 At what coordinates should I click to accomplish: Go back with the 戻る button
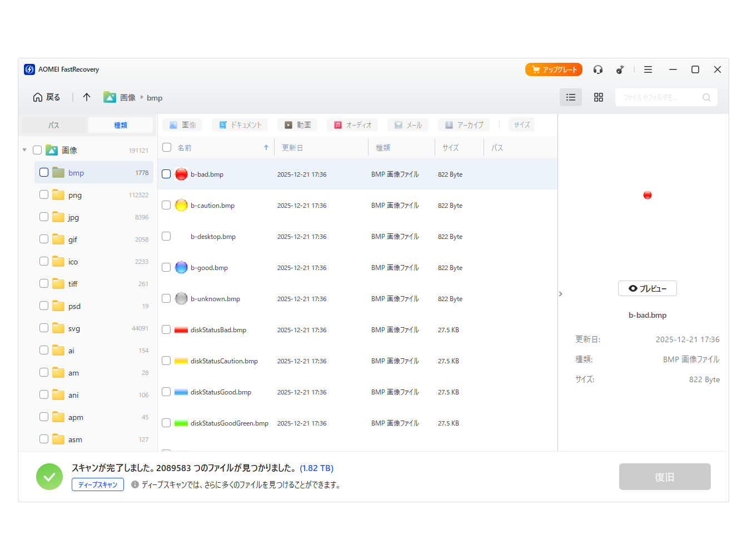pyautogui.click(x=47, y=97)
